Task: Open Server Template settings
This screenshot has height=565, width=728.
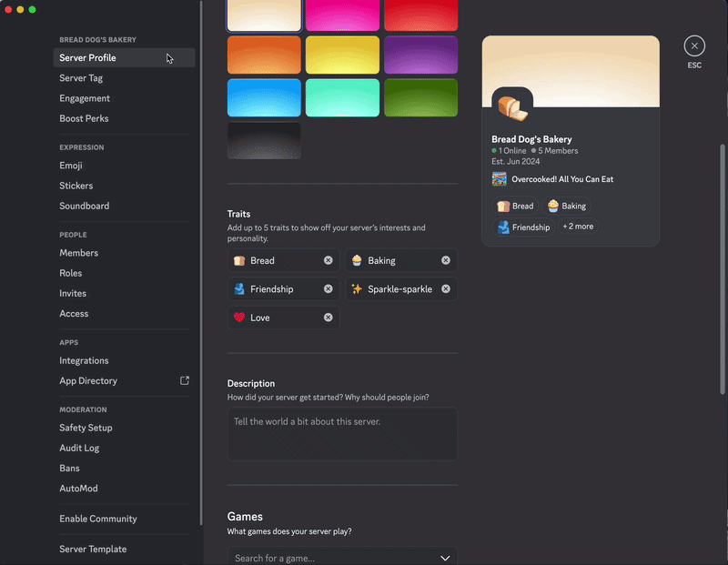Action: click(124, 549)
